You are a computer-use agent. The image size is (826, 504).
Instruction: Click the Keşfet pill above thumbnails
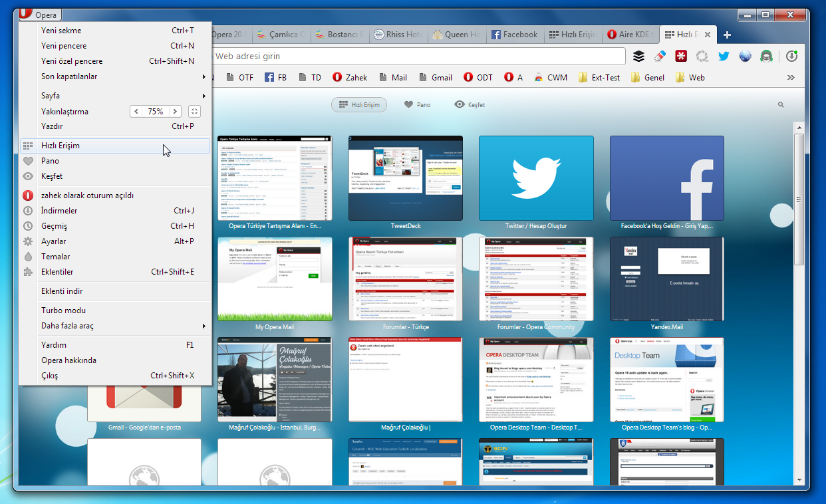[470, 105]
